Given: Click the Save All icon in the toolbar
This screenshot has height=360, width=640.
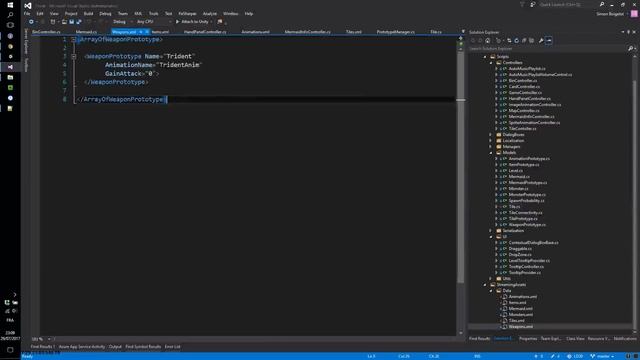Looking at the screenshot, I should click(x=78, y=22).
